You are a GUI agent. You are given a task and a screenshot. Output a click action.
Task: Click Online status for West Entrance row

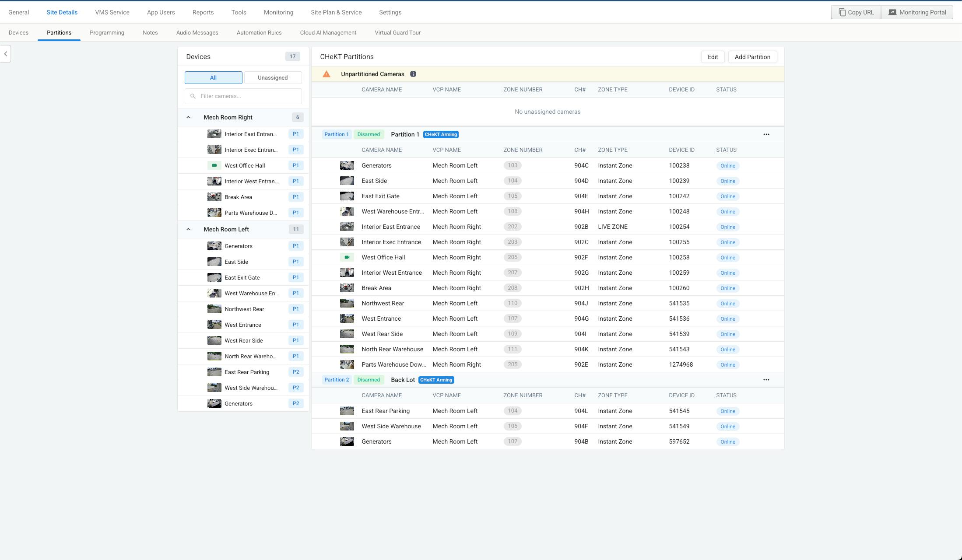pyautogui.click(x=727, y=319)
